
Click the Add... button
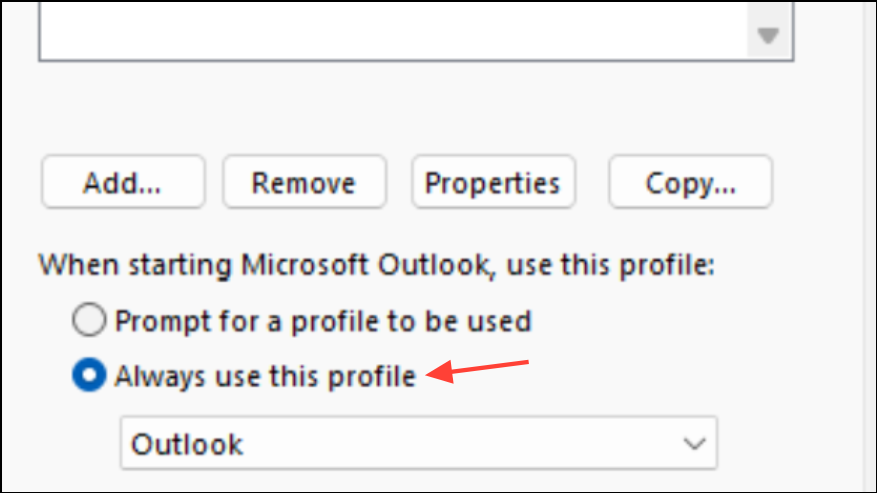pos(123,183)
